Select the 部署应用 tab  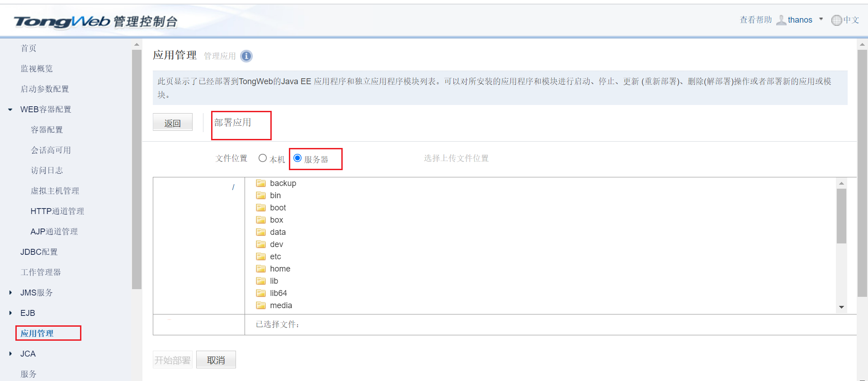point(233,123)
